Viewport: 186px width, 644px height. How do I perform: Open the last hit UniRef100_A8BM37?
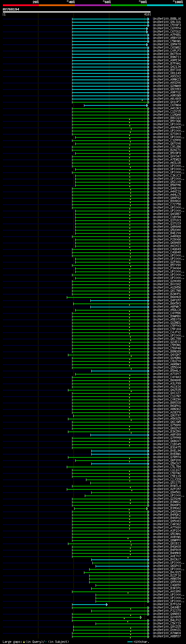[x=167, y=636]
